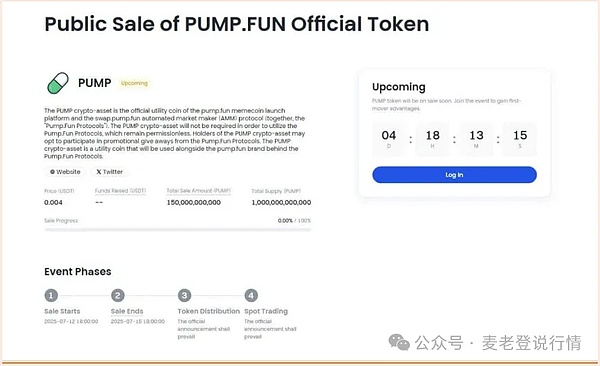Click the hours countdown box showing 18
Viewport: 600px width, 366px height.
pos(432,139)
